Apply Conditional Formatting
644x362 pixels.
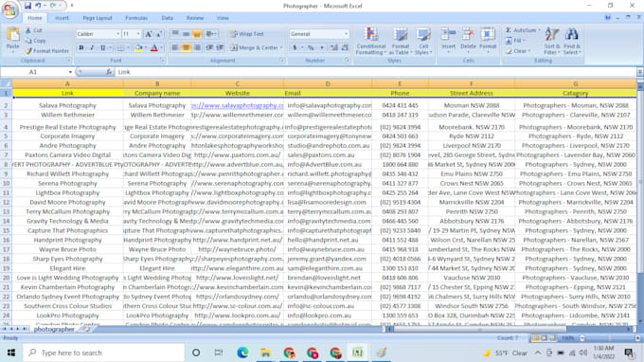[371, 41]
